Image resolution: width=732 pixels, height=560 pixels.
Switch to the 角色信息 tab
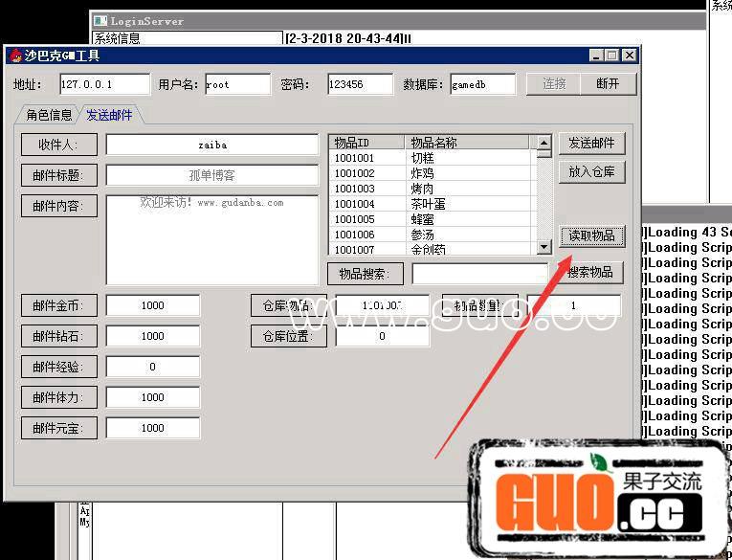tap(49, 115)
